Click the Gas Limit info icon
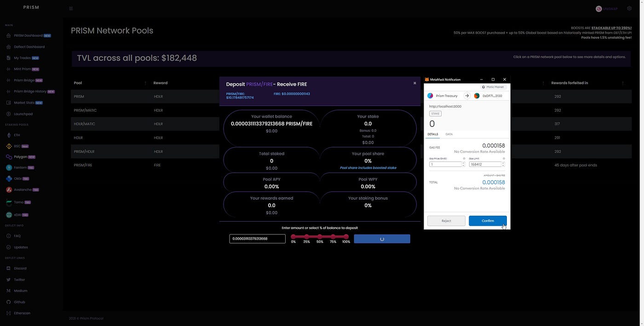 504,159
